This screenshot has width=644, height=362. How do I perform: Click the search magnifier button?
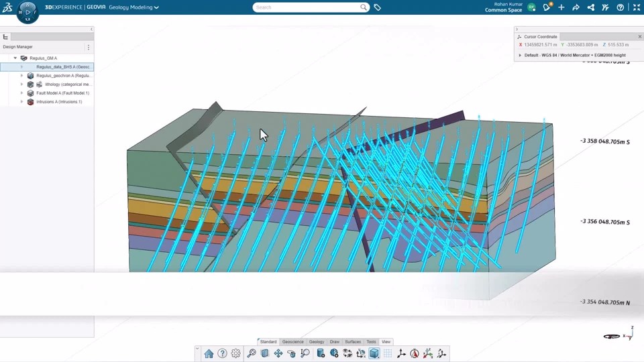point(364,7)
